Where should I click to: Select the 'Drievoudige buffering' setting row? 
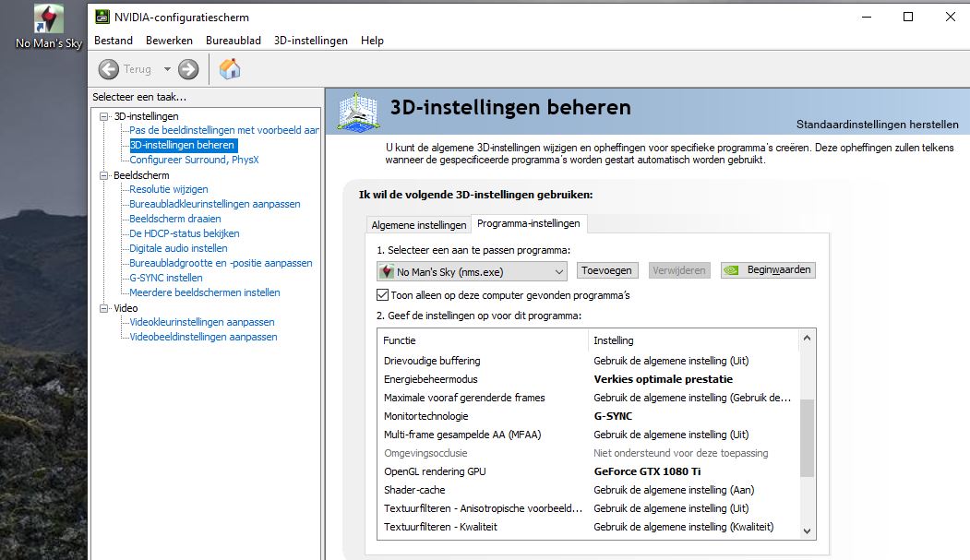click(588, 361)
